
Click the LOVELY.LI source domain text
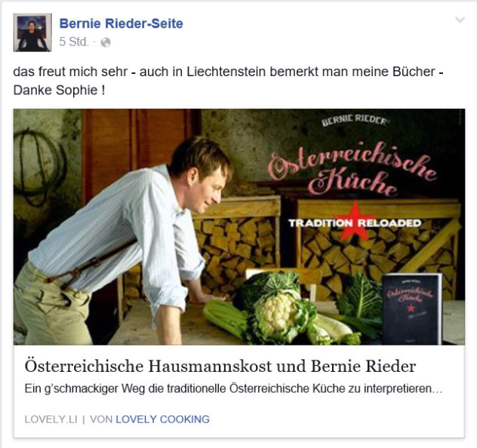point(51,419)
